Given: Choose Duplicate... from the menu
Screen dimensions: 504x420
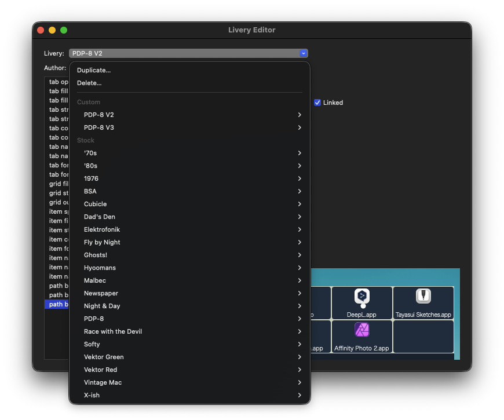Looking at the screenshot, I should pos(94,70).
